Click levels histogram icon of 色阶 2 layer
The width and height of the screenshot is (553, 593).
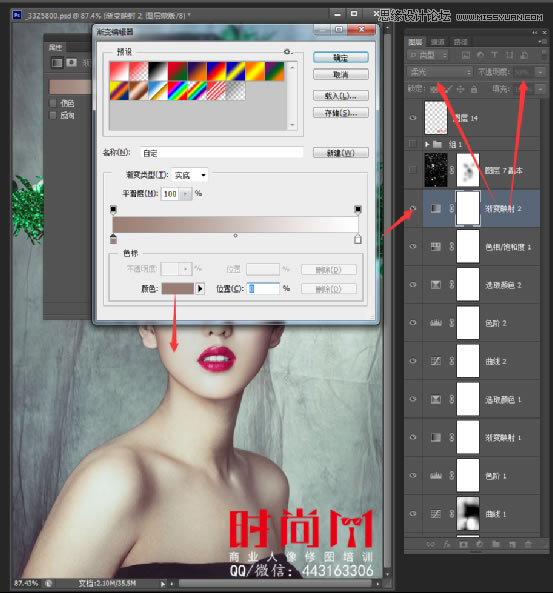436,323
